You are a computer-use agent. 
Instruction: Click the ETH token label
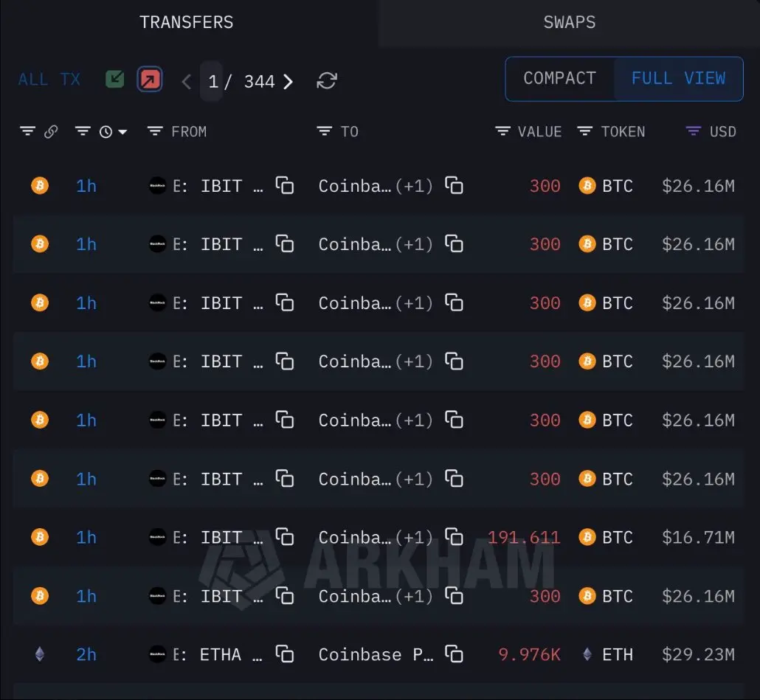tap(618, 655)
